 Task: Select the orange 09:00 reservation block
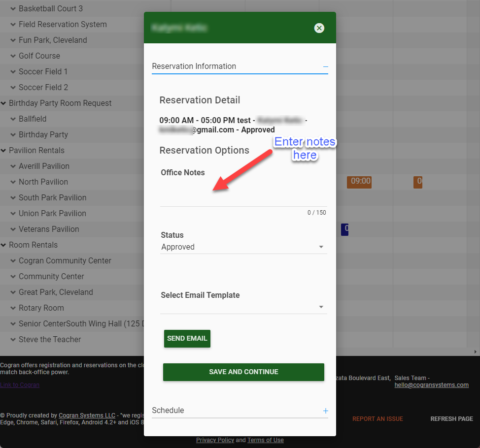click(x=359, y=182)
